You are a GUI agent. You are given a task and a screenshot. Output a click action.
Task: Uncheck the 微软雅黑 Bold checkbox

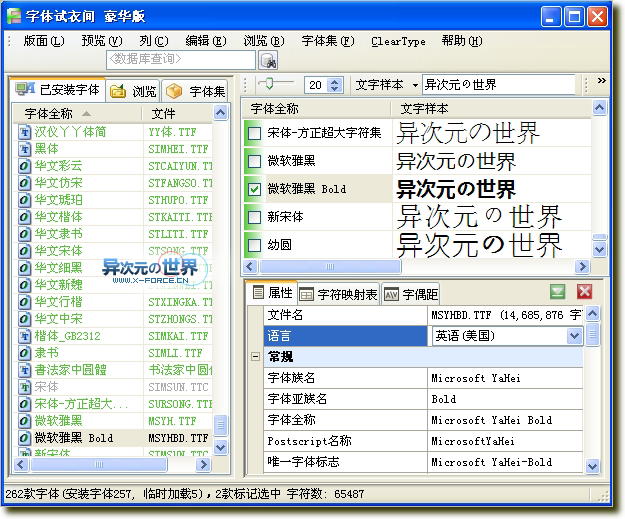(254, 189)
